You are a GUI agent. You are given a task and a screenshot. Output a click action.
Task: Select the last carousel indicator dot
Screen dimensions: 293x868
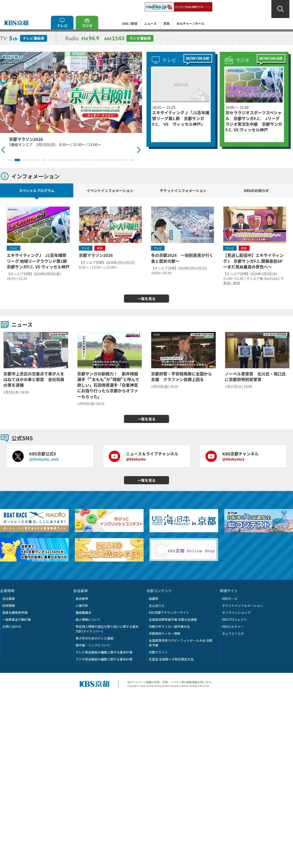(132, 160)
